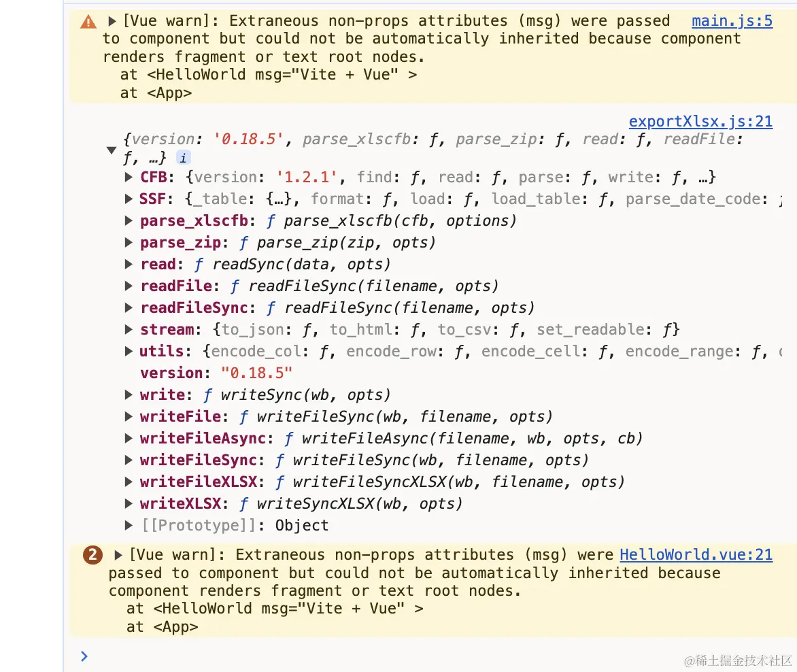Click the readSync(data, opts) signature
797x672 pixels.
point(301,265)
